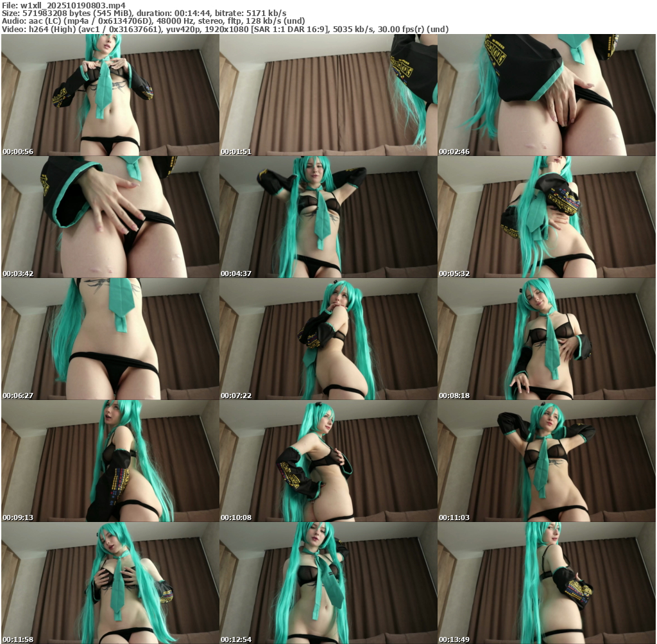Viewport: 657px width, 644px height.
Task: Click the frame stamped 00:06:27
Action: point(110,339)
